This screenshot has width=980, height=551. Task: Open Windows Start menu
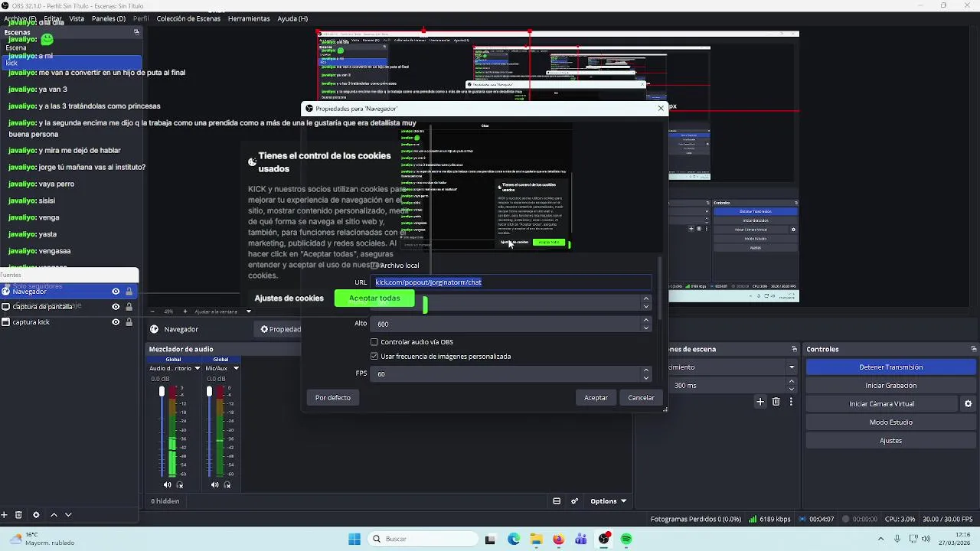(x=354, y=539)
